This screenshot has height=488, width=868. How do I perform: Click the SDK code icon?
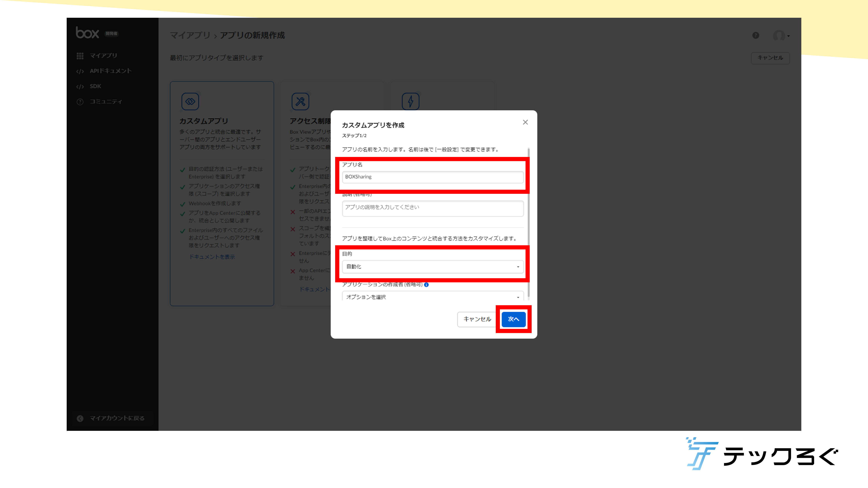pos(80,87)
